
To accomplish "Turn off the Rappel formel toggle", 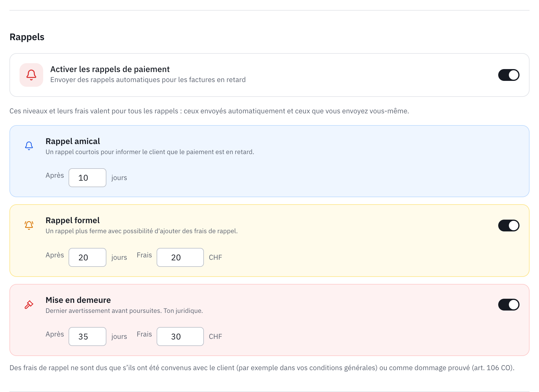I will [x=509, y=226].
